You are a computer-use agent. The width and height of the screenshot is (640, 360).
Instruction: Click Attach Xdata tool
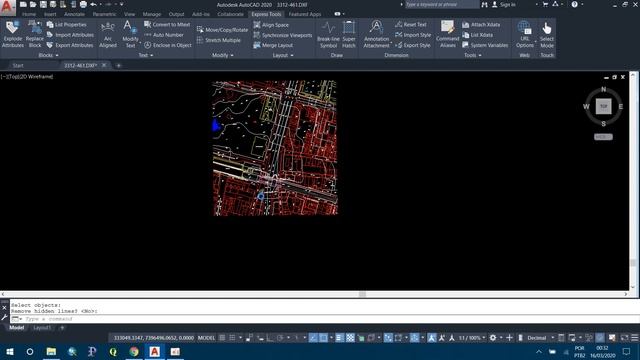click(x=481, y=24)
